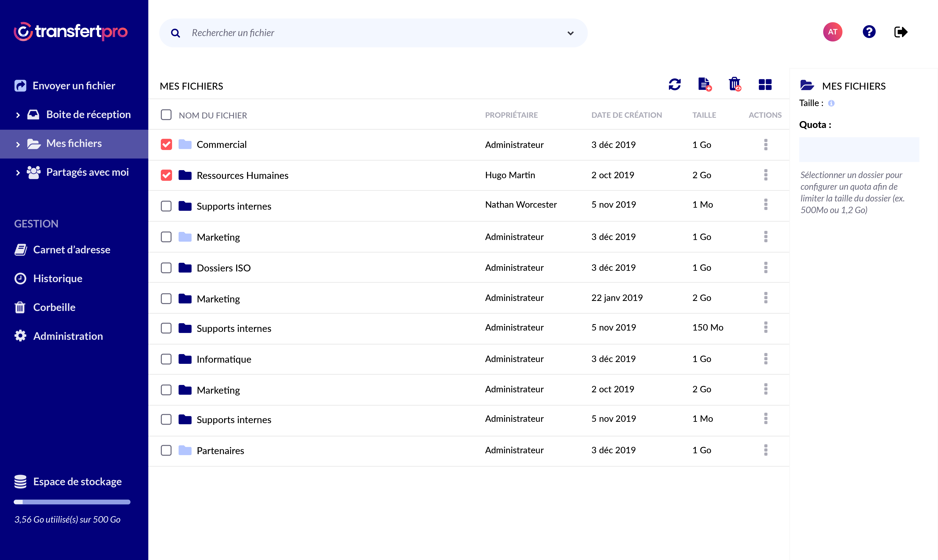Uncheck the Ressources Humaines checkbox
Viewport: 938px width, 560px height.
pyautogui.click(x=166, y=175)
